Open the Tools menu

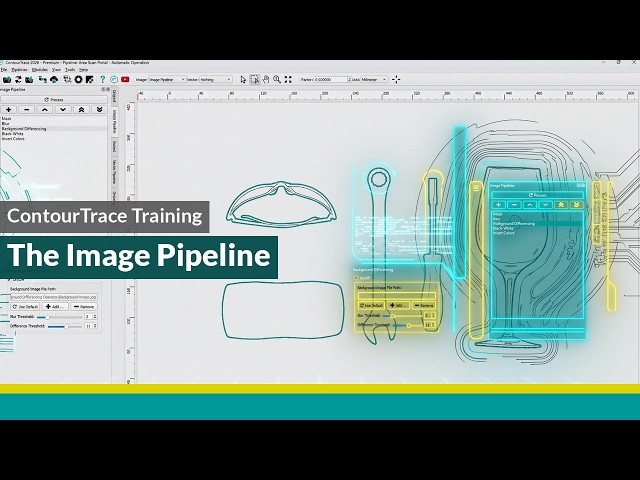(x=70, y=70)
